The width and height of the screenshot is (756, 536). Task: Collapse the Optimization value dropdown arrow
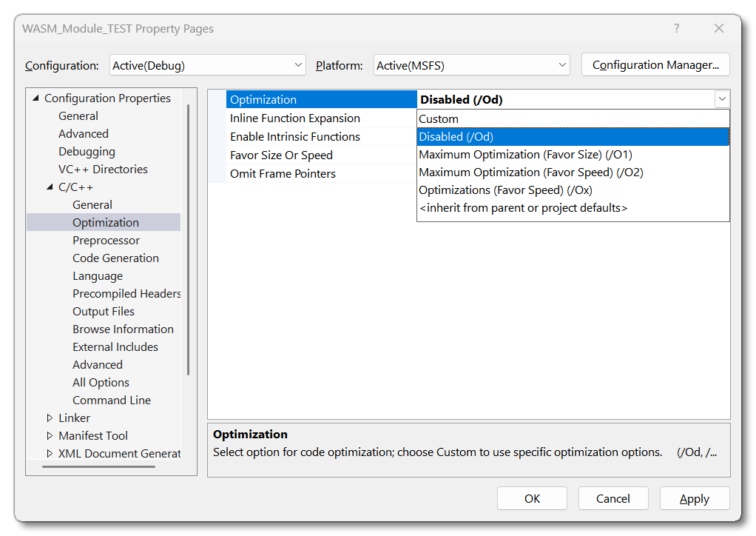[x=721, y=100]
